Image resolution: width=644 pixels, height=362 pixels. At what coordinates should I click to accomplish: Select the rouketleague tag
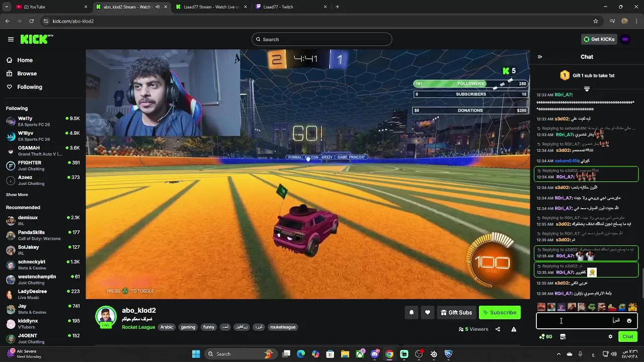point(283,327)
